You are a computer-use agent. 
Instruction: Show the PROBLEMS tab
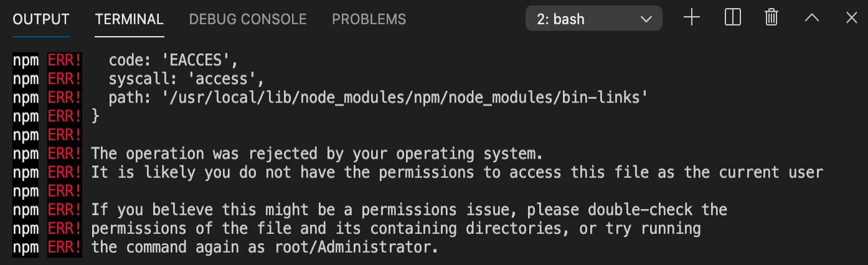pyautogui.click(x=369, y=19)
